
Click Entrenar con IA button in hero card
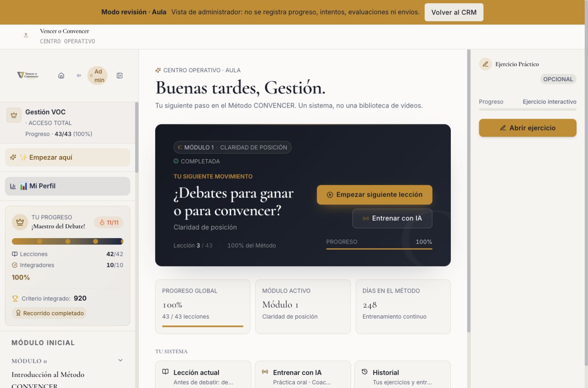(392, 218)
